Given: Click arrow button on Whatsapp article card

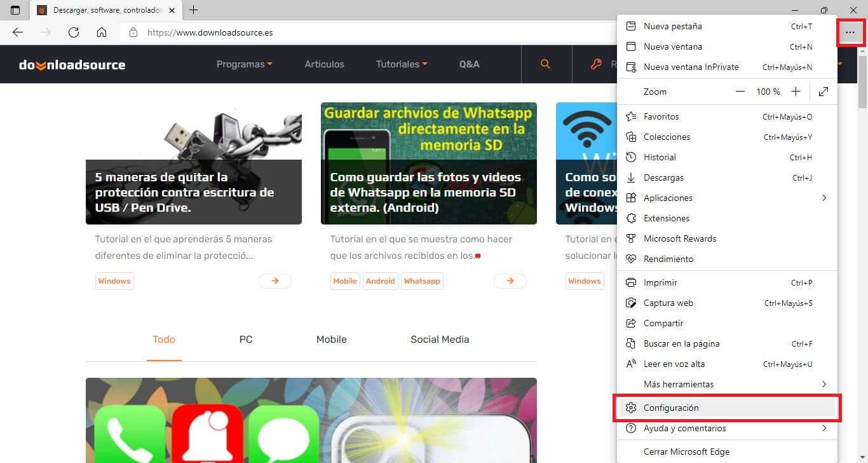Looking at the screenshot, I should (x=510, y=280).
